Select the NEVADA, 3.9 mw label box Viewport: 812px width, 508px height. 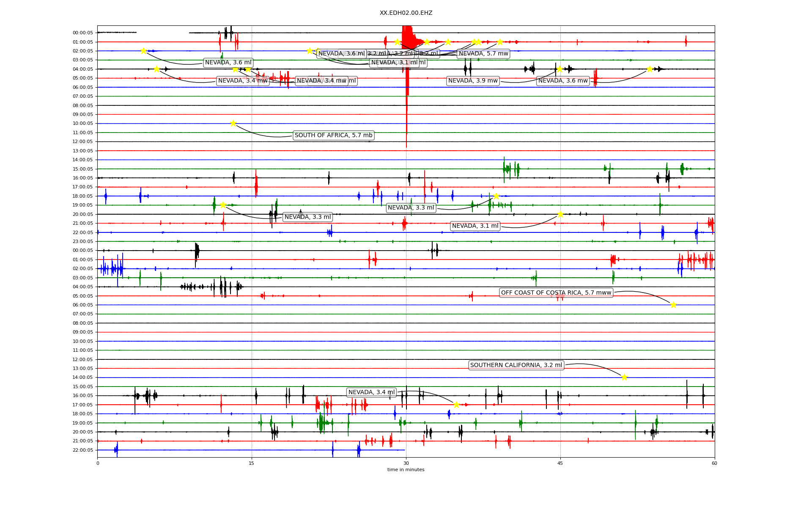(473, 80)
